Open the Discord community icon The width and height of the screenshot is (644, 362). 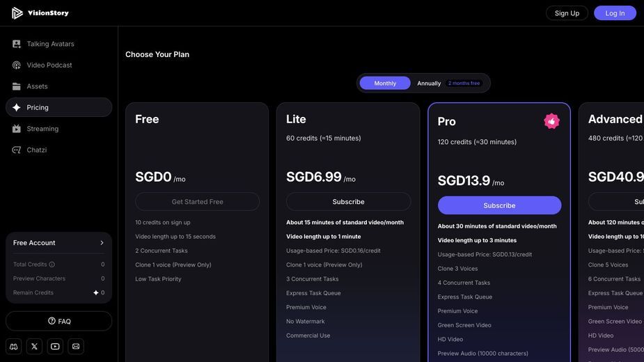(x=13, y=347)
